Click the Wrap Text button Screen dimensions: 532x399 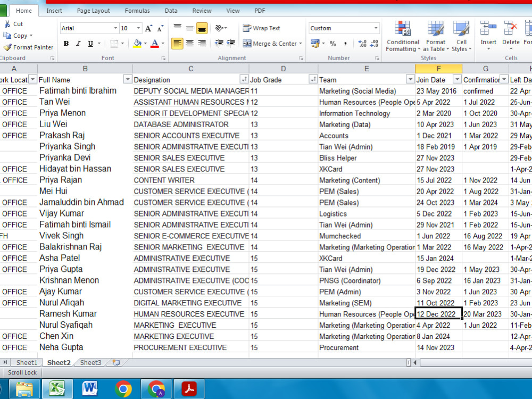(262, 28)
